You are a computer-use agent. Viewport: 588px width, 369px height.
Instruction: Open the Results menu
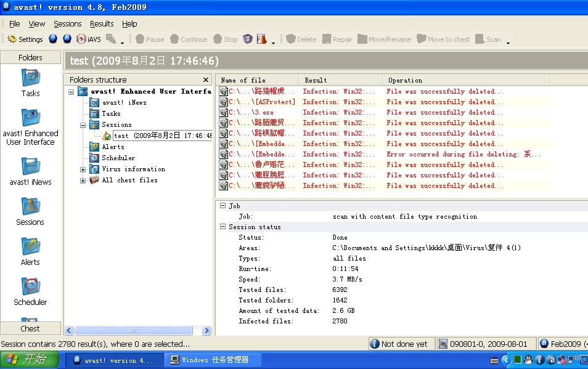[102, 23]
